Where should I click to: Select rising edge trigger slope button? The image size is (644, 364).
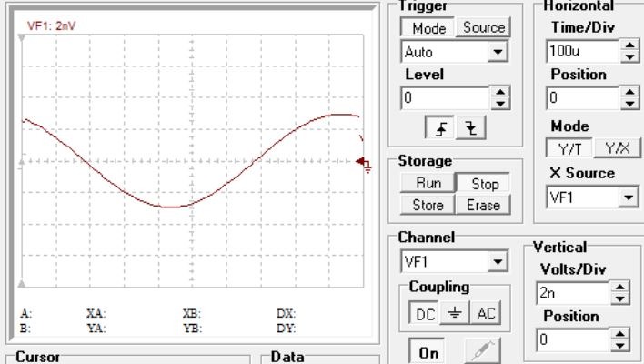pos(440,127)
